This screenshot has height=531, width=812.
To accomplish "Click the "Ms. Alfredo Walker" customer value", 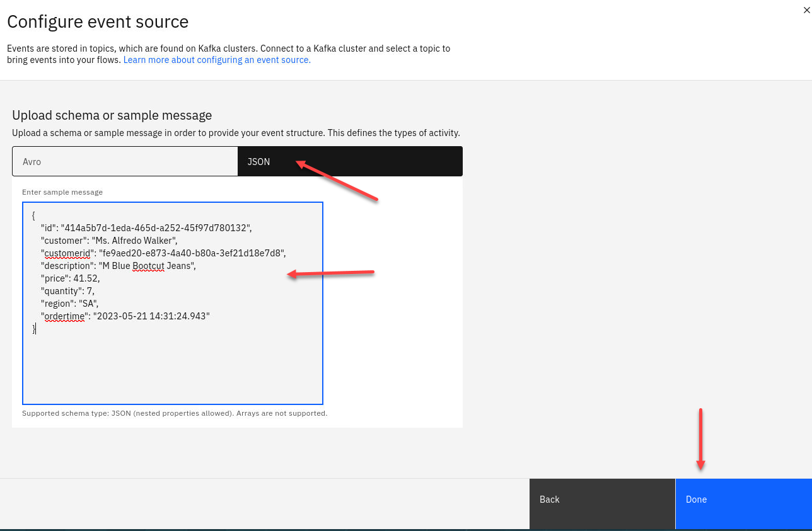I will coord(135,241).
